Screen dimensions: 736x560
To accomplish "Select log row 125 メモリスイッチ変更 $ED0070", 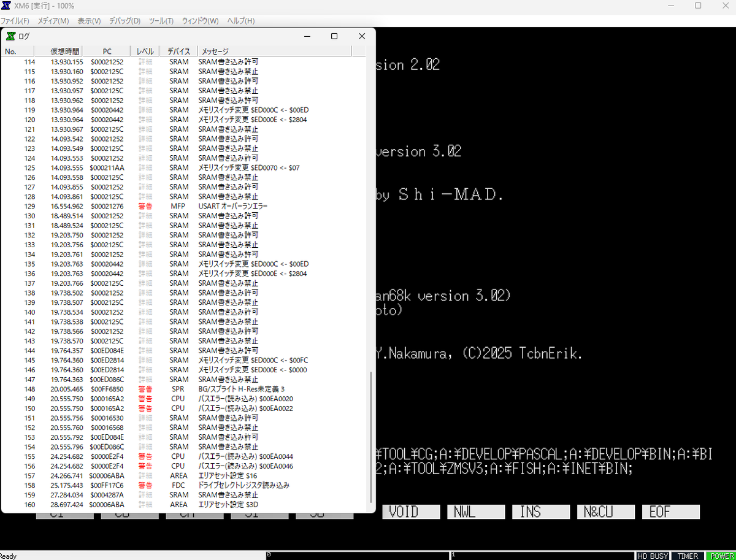I will coord(184,167).
